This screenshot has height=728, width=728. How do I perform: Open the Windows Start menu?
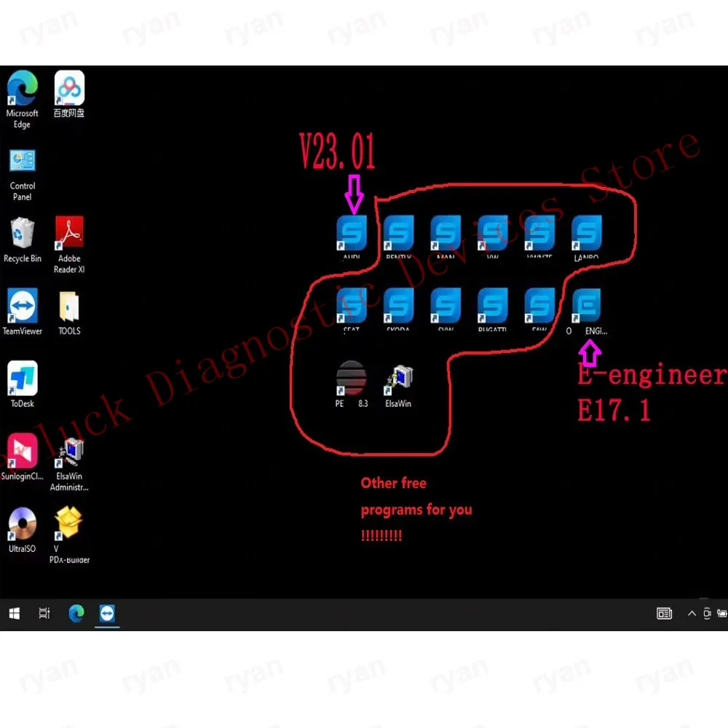[15, 614]
